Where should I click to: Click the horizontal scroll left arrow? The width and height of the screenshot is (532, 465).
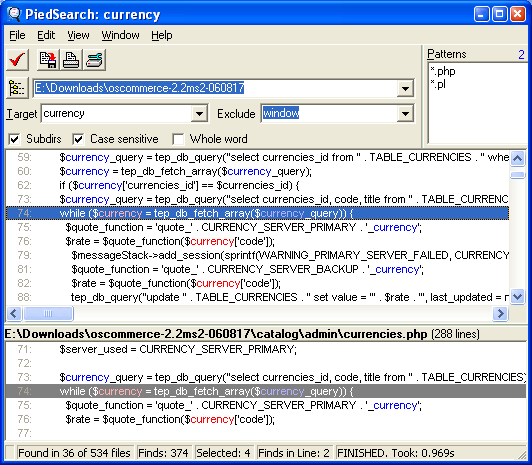(14, 313)
